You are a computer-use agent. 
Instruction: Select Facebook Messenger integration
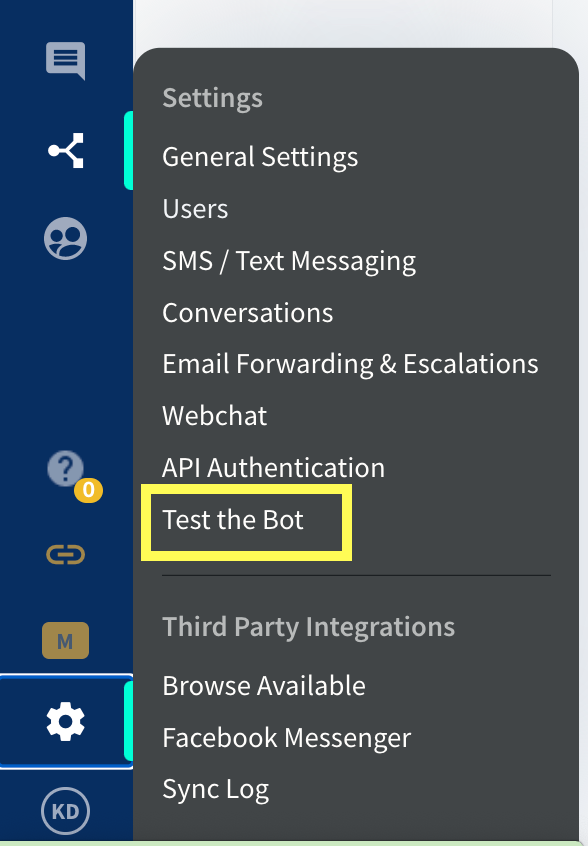286,738
